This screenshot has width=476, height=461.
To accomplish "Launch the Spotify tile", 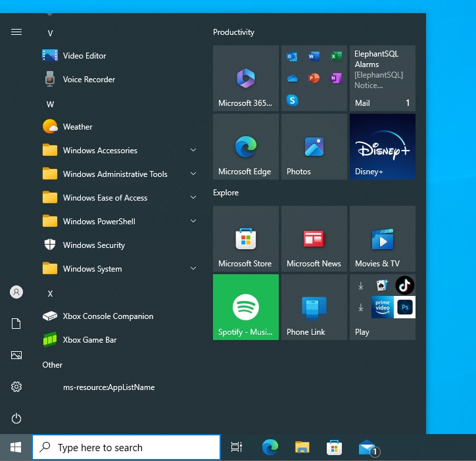I will (x=246, y=307).
